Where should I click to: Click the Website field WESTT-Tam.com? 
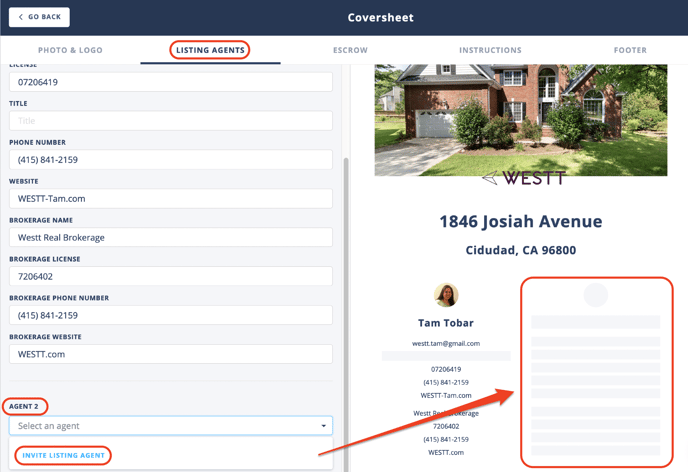coord(171,199)
